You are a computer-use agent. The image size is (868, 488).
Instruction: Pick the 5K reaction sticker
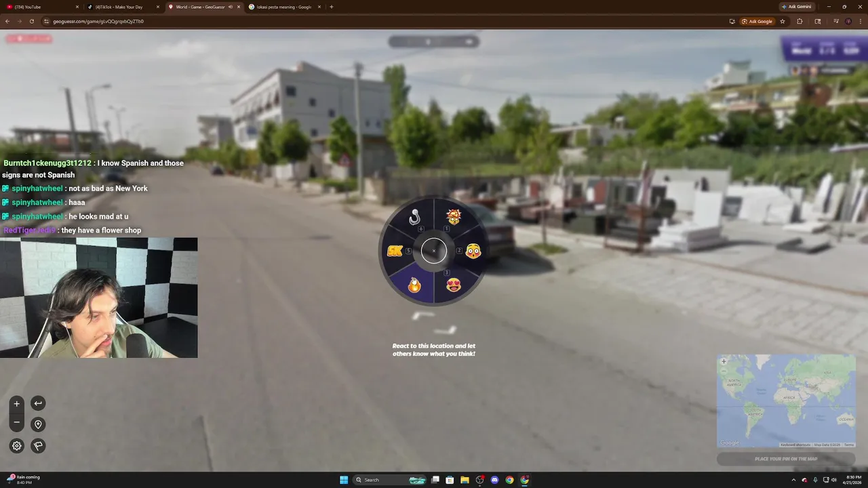click(x=395, y=251)
